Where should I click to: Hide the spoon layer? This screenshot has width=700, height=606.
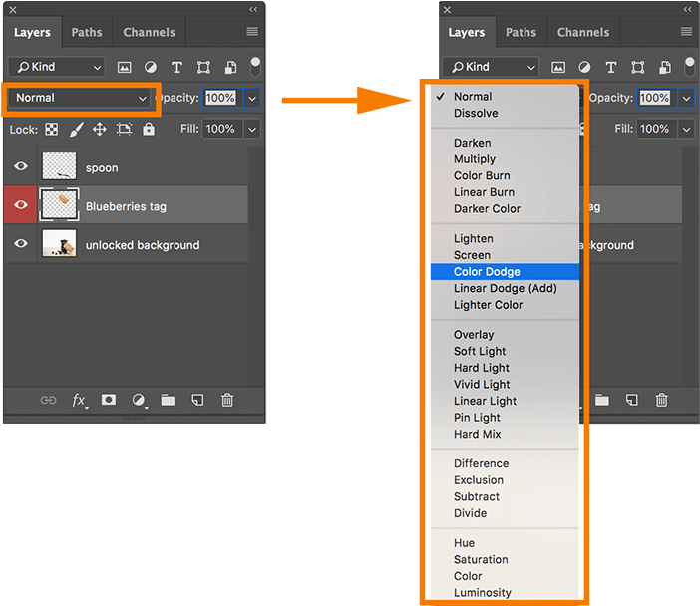(x=20, y=167)
